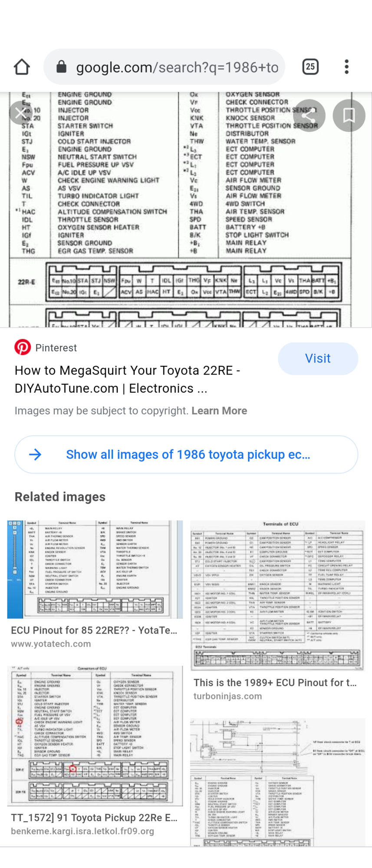Open the 85 22RE ECU pinout thumbnail
Viewport: 372px width, 868px height.
point(95,569)
